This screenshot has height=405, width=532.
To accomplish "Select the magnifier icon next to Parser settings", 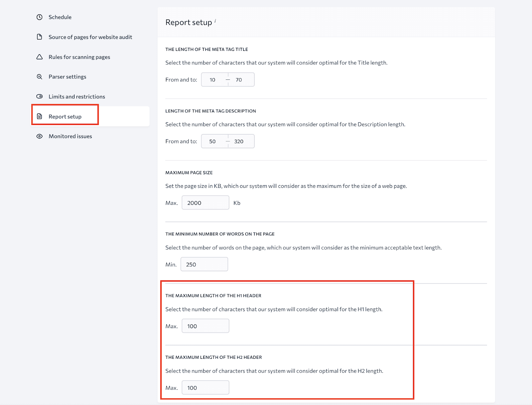I will click(x=39, y=76).
